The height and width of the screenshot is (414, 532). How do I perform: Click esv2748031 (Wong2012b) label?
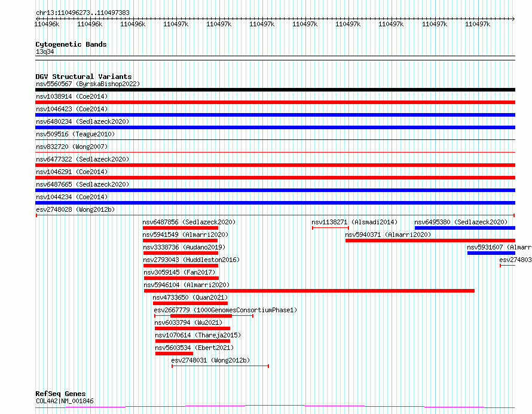(210, 360)
